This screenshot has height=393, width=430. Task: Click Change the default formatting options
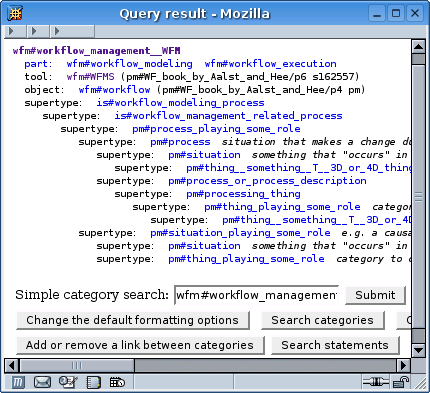point(133,320)
